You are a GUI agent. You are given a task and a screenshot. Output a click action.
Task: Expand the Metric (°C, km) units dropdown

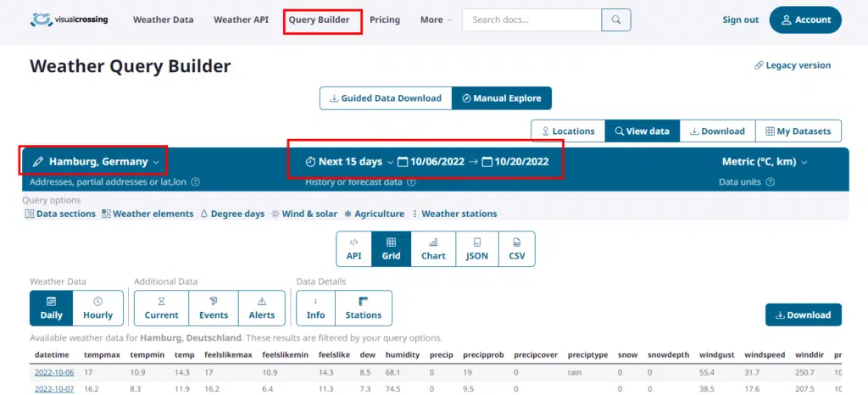pos(765,162)
